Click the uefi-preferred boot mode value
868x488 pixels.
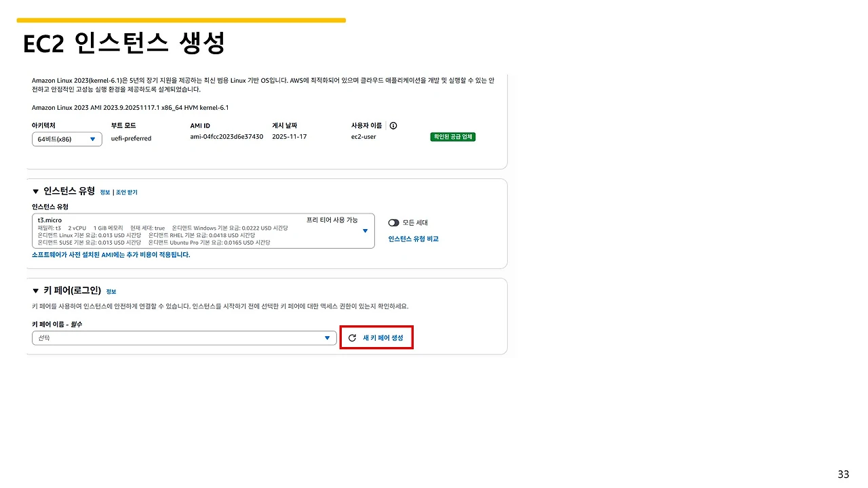click(132, 138)
